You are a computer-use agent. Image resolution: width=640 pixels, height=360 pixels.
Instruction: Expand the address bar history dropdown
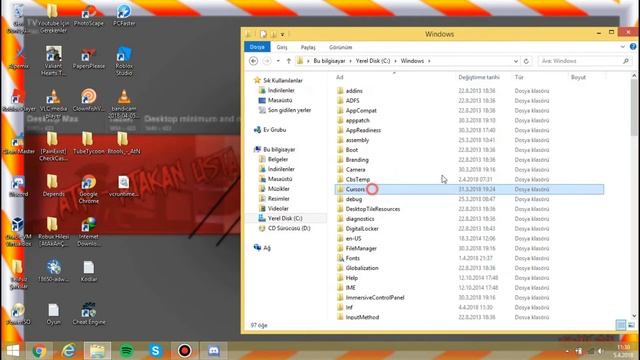tap(516, 61)
